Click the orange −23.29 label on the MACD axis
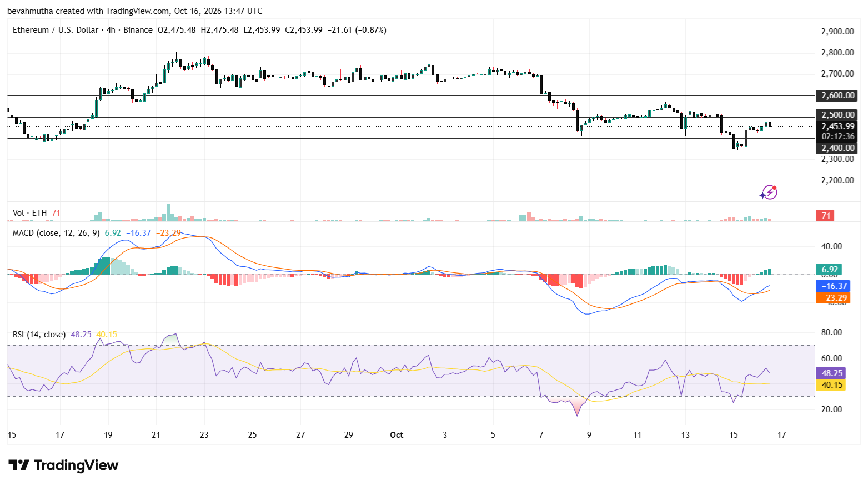The height and width of the screenshot is (486, 868). (833, 298)
